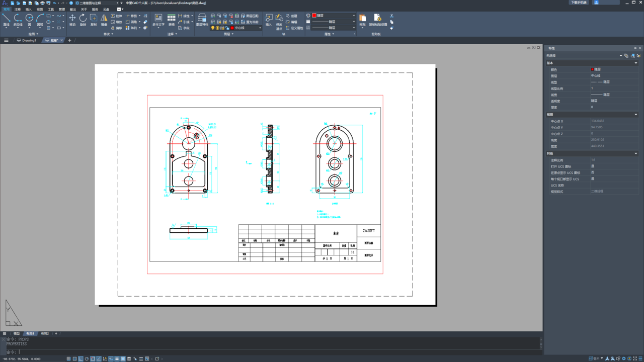Toggle polar tracking in status bar
Screen dimensions: 644x362
(x=87, y=359)
